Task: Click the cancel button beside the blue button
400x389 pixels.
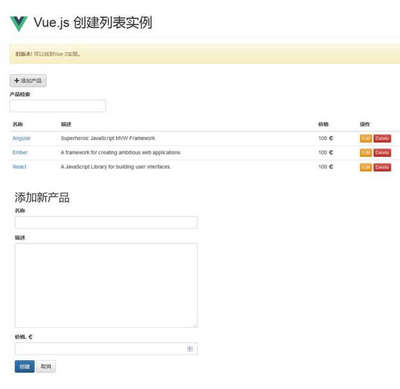Action: pyautogui.click(x=46, y=366)
